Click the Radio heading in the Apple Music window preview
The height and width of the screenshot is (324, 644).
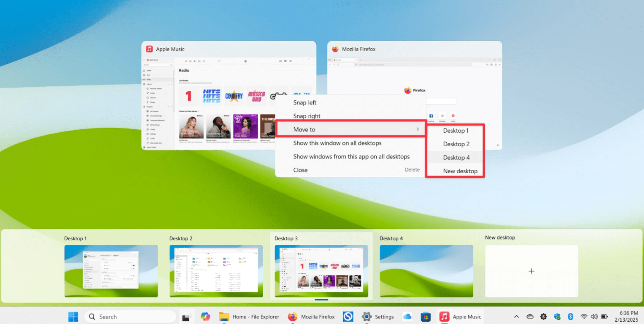(184, 70)
